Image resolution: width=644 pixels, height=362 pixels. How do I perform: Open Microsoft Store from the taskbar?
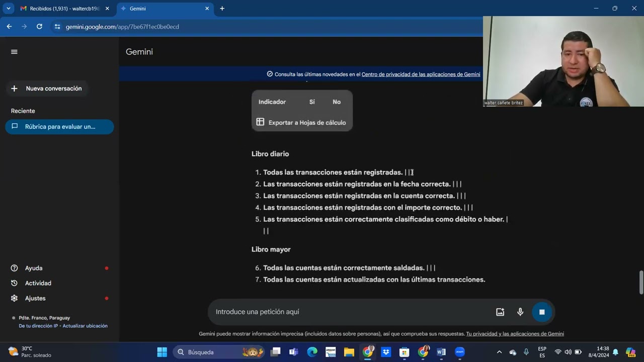pyautogui.click(x=405, y=352)
